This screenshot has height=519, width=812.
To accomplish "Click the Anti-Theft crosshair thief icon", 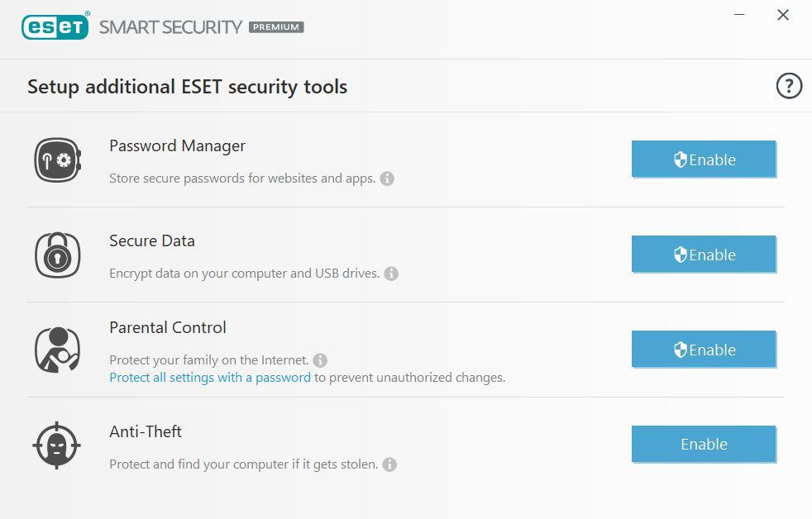I will tap(57, 445).
